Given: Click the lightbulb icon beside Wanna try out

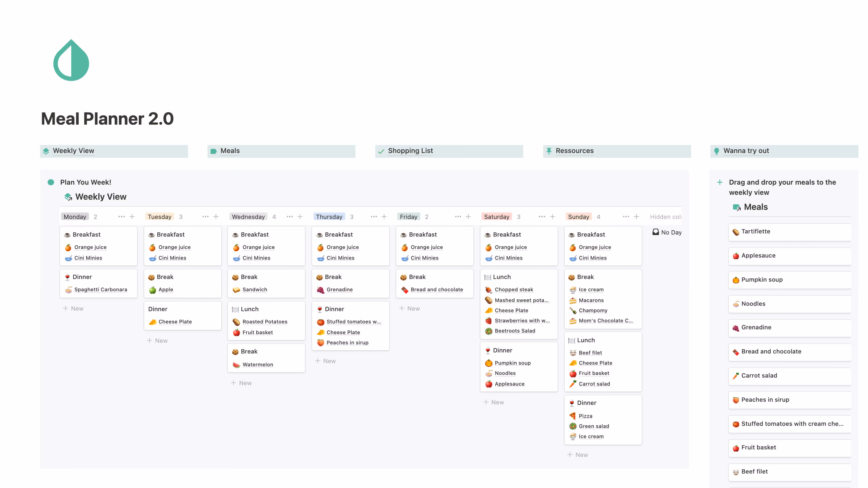Looking at the screenshot, I should (x=716, y=151).
